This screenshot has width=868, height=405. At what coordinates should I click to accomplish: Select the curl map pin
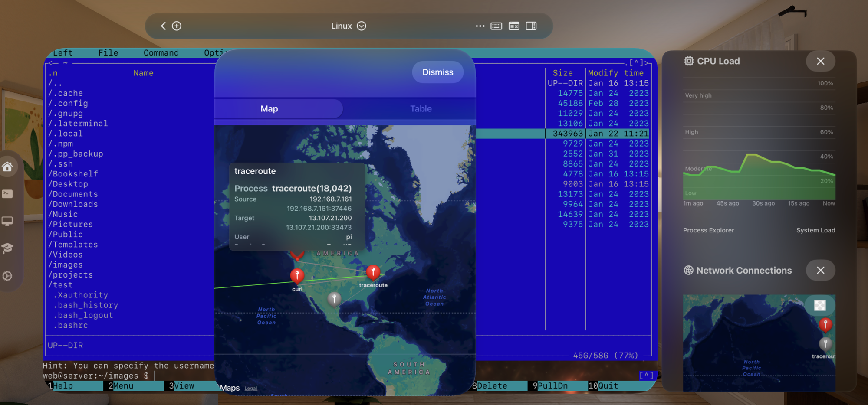pyautogui.click(x=297, y=276)
